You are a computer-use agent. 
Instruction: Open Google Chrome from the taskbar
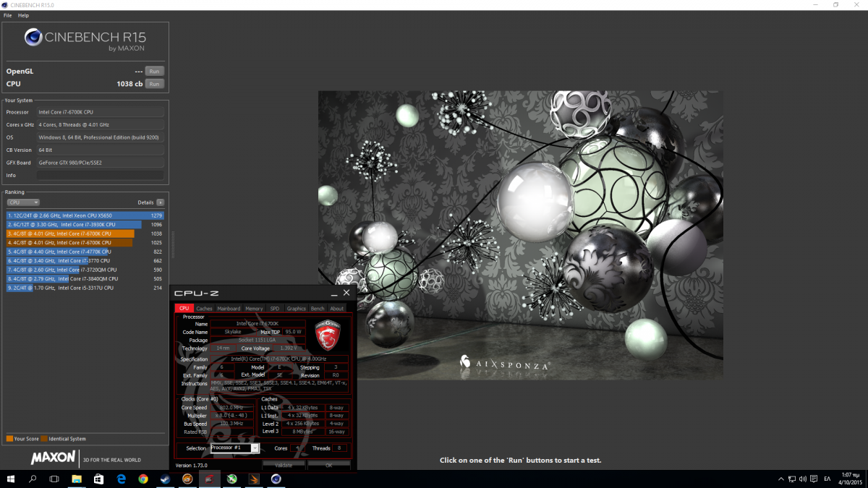coord(143,479)
